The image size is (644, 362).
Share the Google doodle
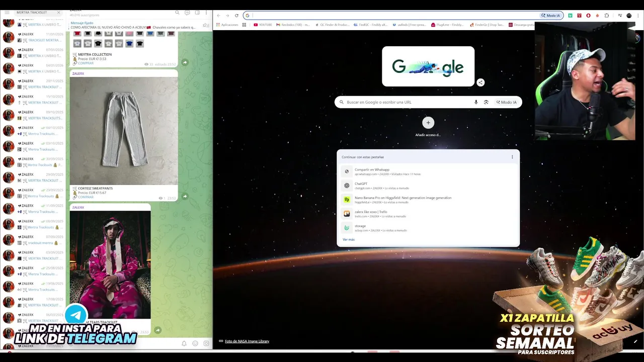pos(480,82)
